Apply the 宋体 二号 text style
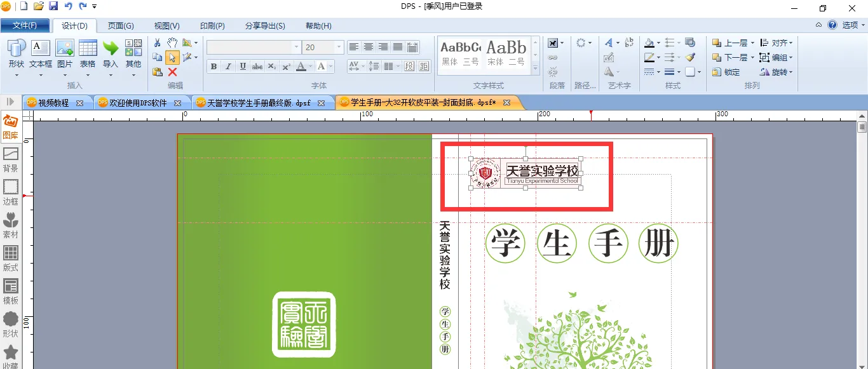The width and height of the screenshot is (868, 369). click(x=506, y=53)
